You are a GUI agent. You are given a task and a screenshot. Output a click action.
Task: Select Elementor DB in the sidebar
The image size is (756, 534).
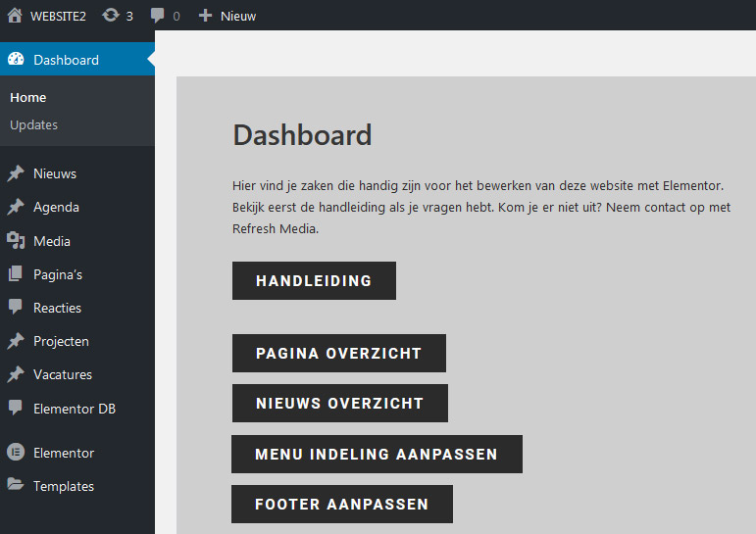click(75, 409)
